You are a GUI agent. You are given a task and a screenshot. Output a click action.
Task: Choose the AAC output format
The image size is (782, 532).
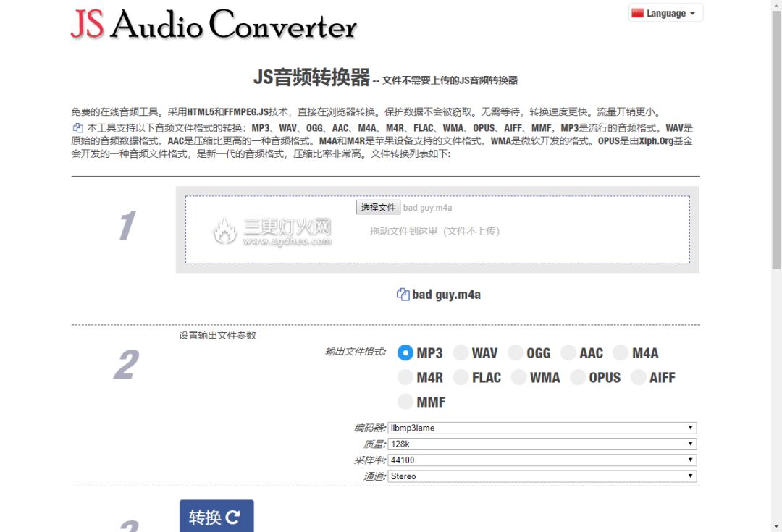(568, 353)
